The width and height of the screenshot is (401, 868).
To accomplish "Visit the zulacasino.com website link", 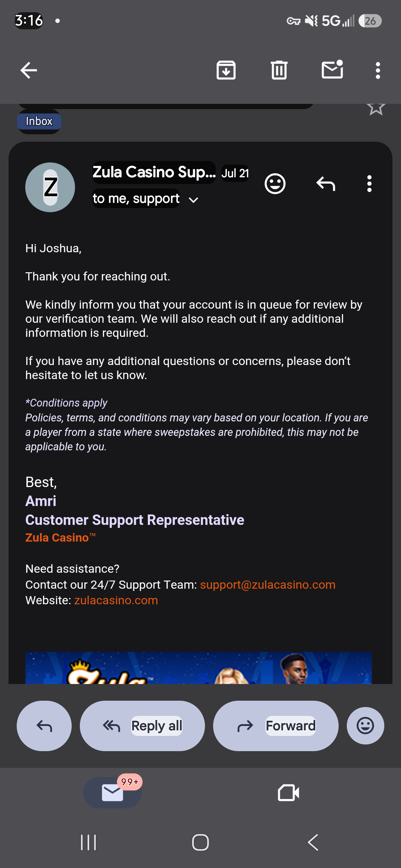I will tap(116, 600).
